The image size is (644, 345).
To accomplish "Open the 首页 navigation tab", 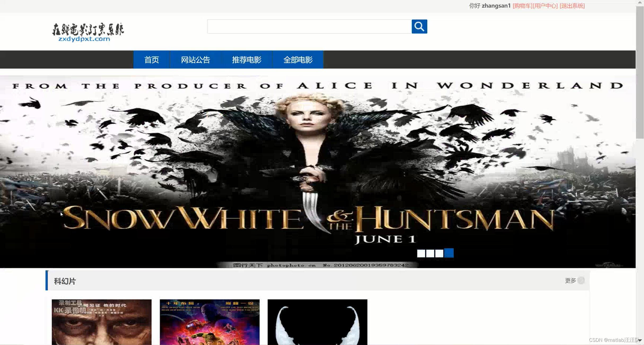I will (152, 60).
